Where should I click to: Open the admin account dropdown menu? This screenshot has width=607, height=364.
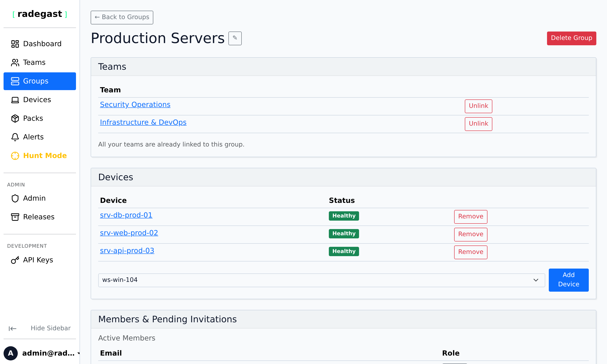42,353
